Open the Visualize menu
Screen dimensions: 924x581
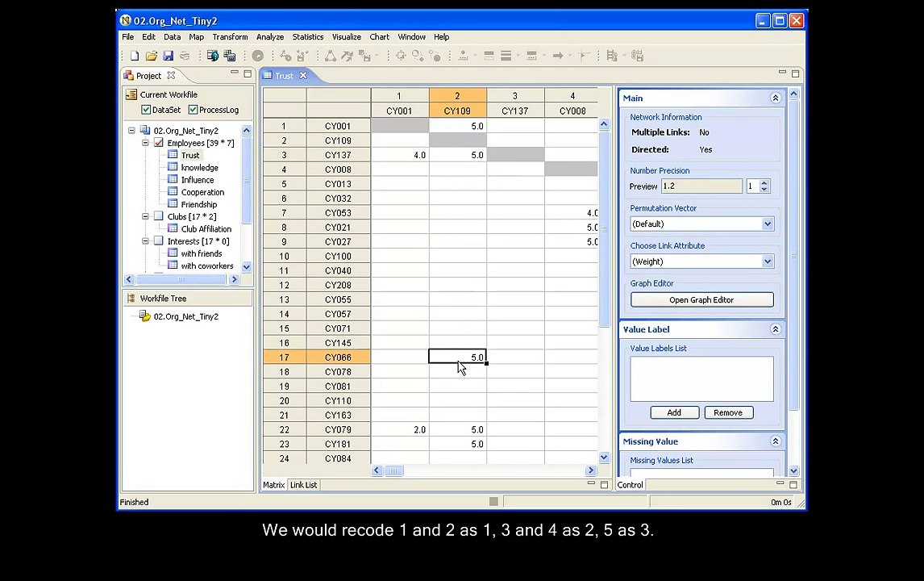point(347,36)
